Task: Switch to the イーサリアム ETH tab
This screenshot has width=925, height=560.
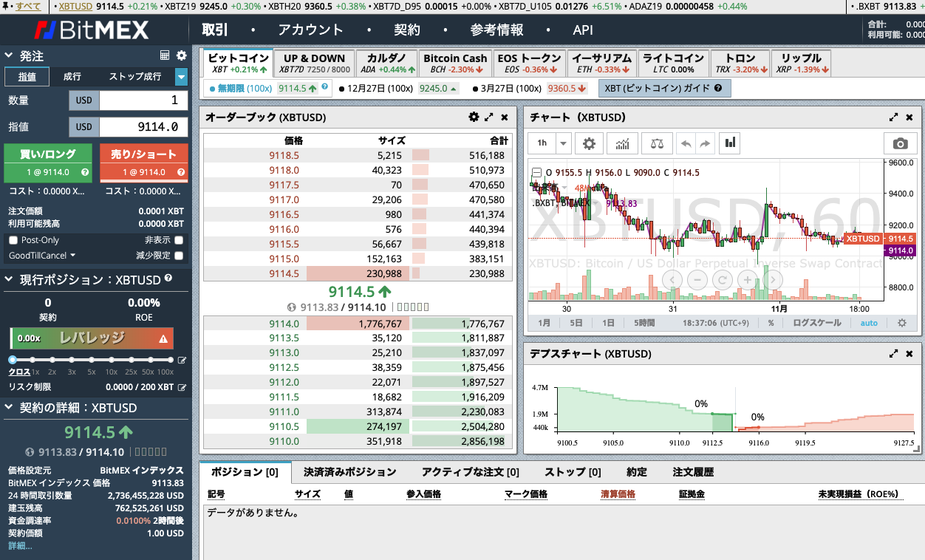Action: [x=601, y=64]
